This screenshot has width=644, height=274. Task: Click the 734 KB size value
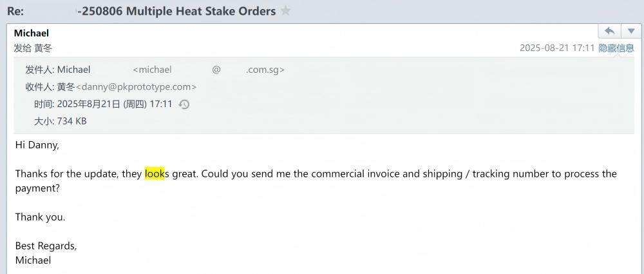pos(71,121)
